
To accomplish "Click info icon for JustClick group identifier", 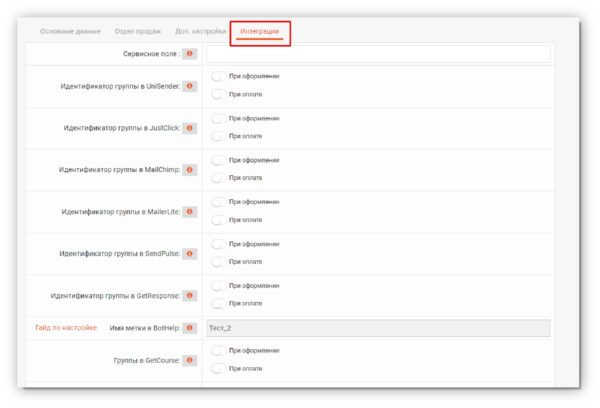I will pos(189,128).
